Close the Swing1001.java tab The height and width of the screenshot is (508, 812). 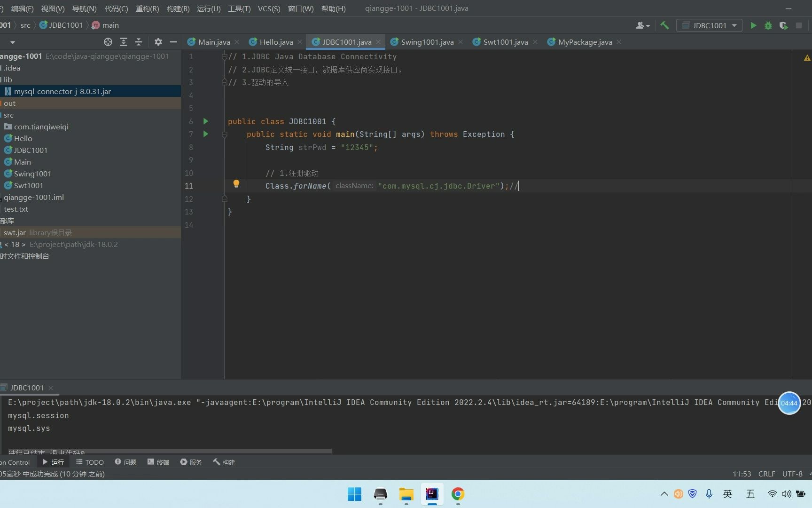(461, 42)
